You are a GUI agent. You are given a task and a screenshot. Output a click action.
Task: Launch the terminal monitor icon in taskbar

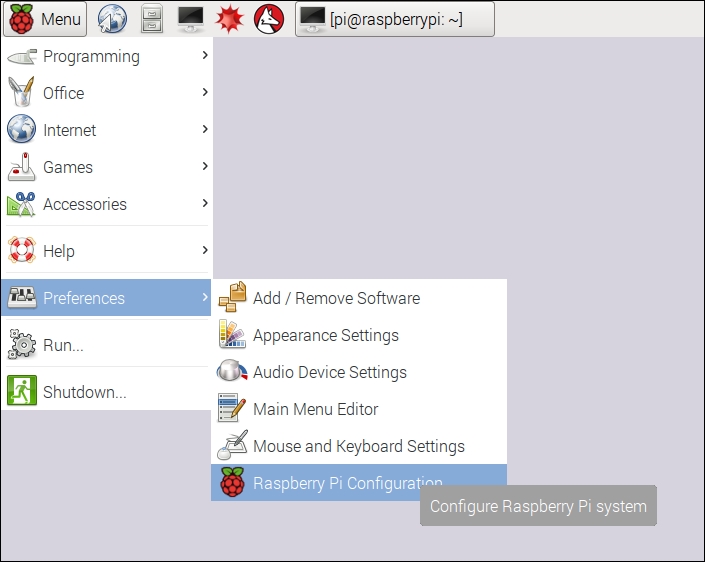[191, 19]
